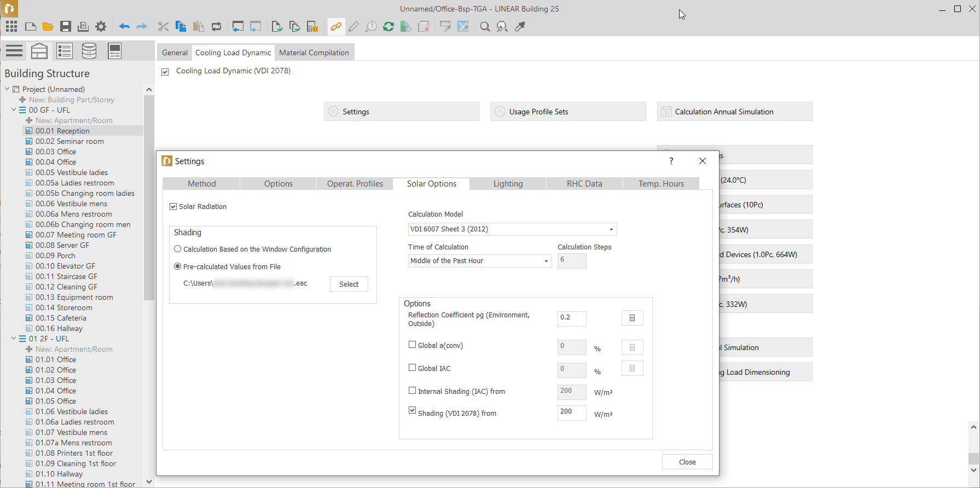
Task: Switch to the Lighting tab
Action: [508, 184]
